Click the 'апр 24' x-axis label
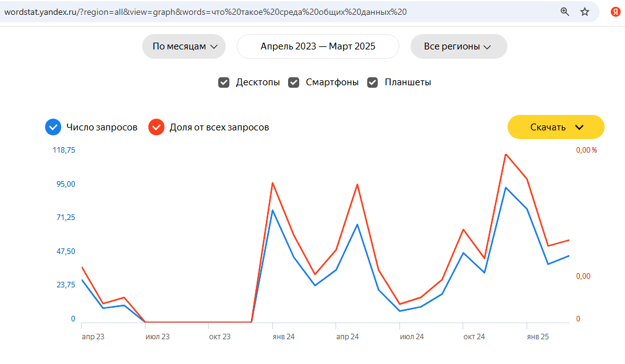The height and width of the screenshot is (364, 625). 347,337
